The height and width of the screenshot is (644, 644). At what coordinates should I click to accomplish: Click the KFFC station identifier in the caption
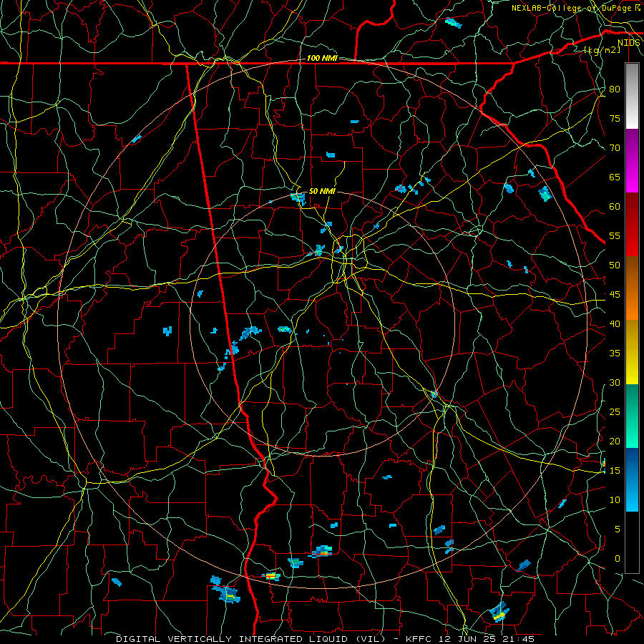[x=419, y=639]
